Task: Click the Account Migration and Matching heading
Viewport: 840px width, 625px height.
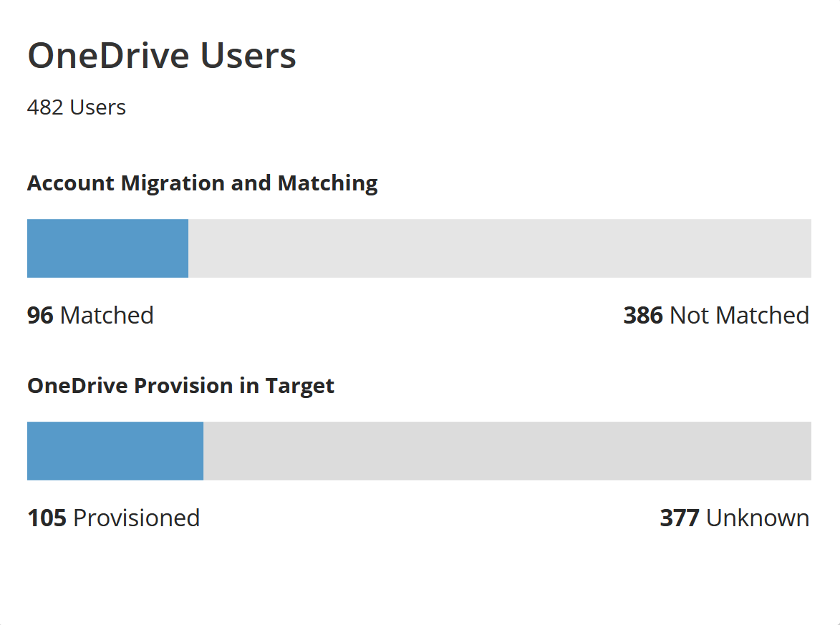Action: pyautogui.click(x=202, y=183)
